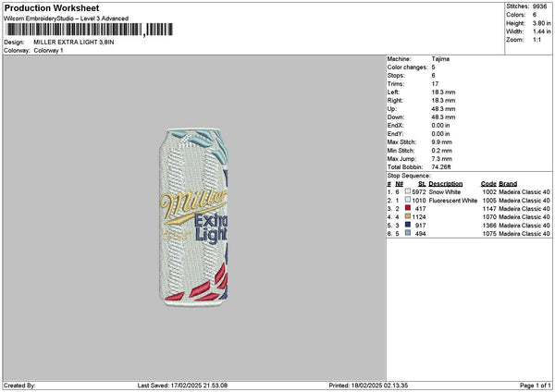Click the Height value 3.80 in

pos(541,23)
